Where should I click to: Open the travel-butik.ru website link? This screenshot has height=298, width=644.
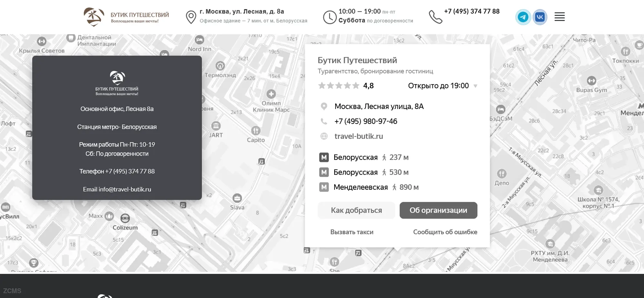pos(359,136)
